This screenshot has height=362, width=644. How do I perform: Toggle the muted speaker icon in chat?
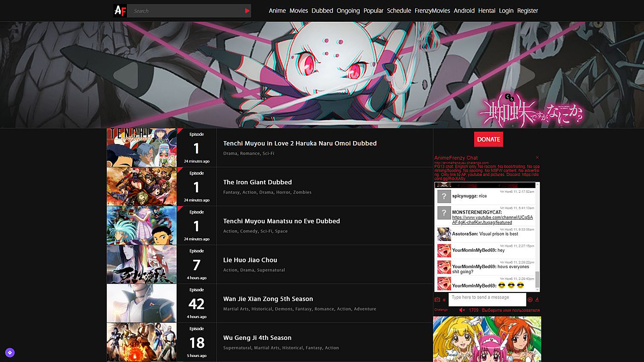click(x=462, y=310)
